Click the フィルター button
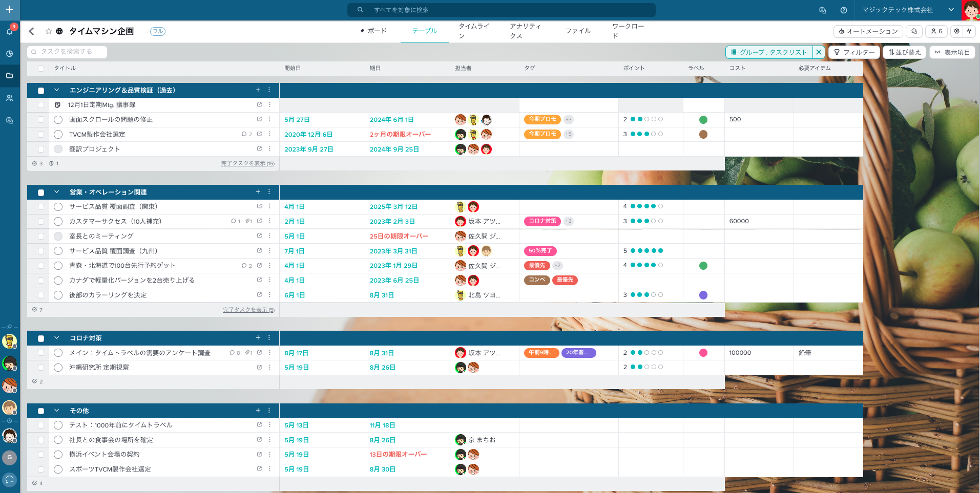This screenshot has width=980, height=493. (x=854, y=52)
